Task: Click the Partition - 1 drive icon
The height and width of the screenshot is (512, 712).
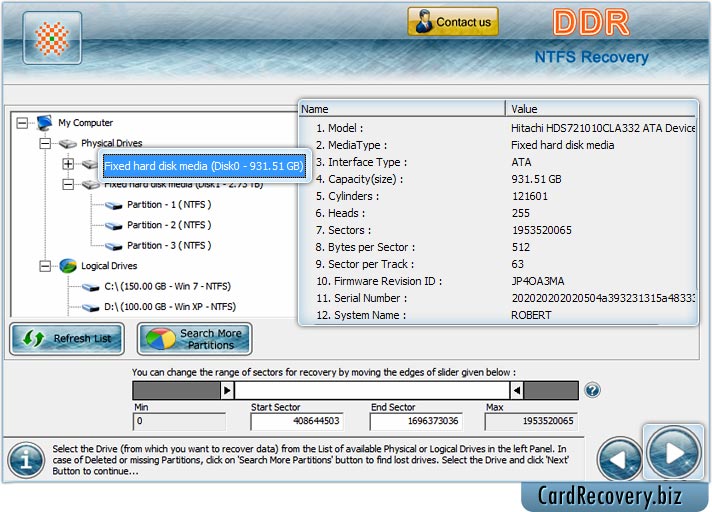Action: pyautogui.click(x=114, y=206)
